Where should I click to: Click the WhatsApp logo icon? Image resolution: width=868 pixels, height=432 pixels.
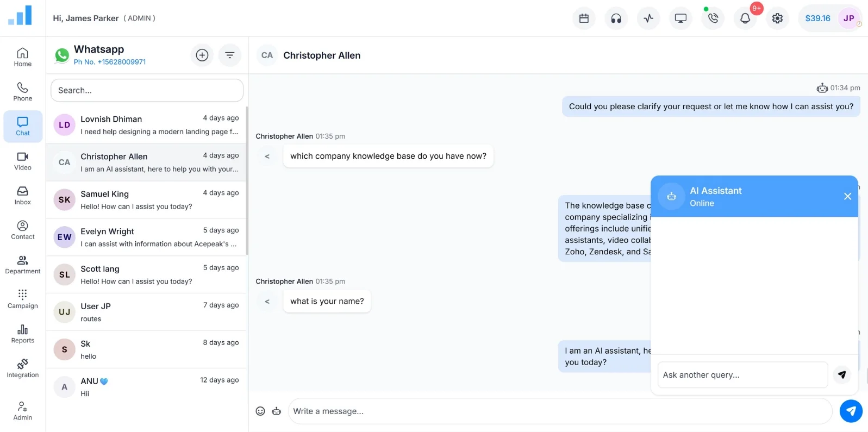tap(62, 55)
